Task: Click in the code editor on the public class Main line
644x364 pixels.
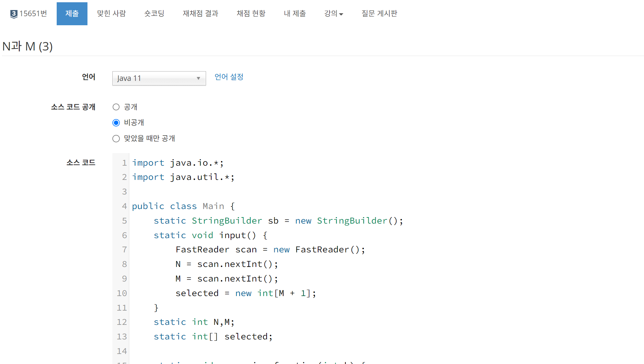Action: [183, 206]
